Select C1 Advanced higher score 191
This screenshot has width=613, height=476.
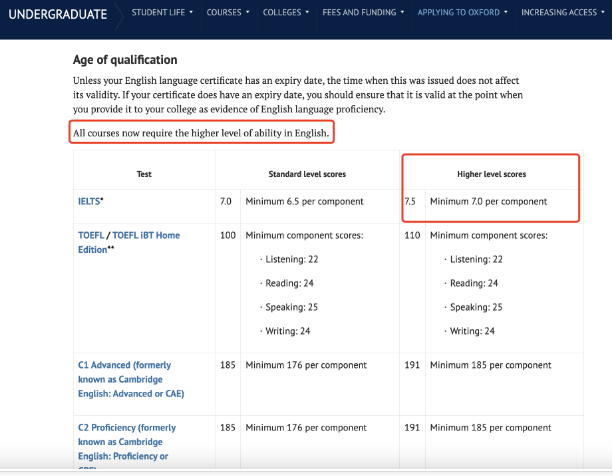click(412, 365)
